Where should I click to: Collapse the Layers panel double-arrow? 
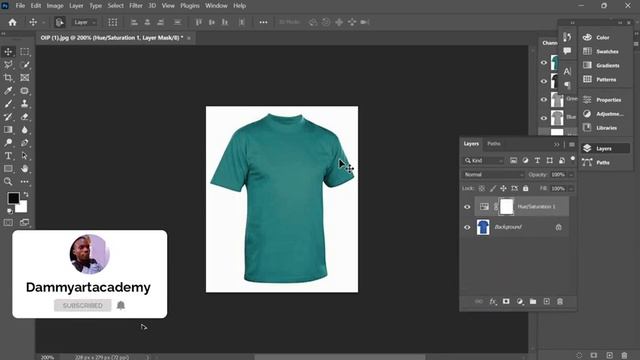557,144
